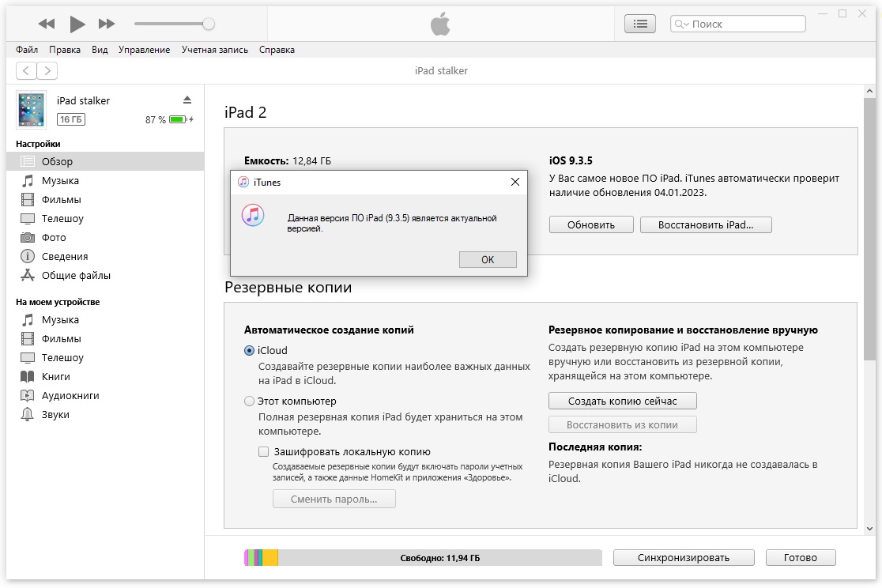Click the Синхронизировать button

coord(684,558)
